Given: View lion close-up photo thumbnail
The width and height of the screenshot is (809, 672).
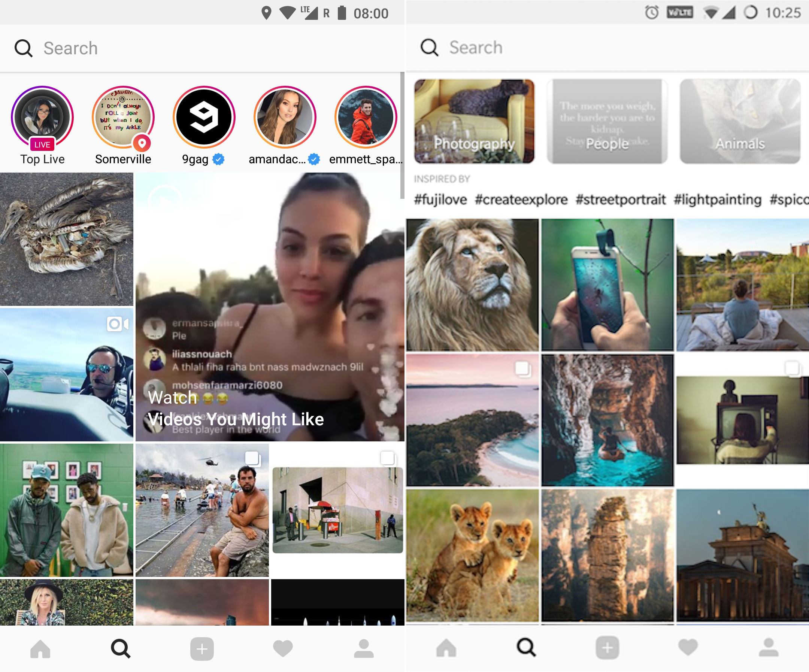Looking at the screenshot, I should [x=473, y=283].
